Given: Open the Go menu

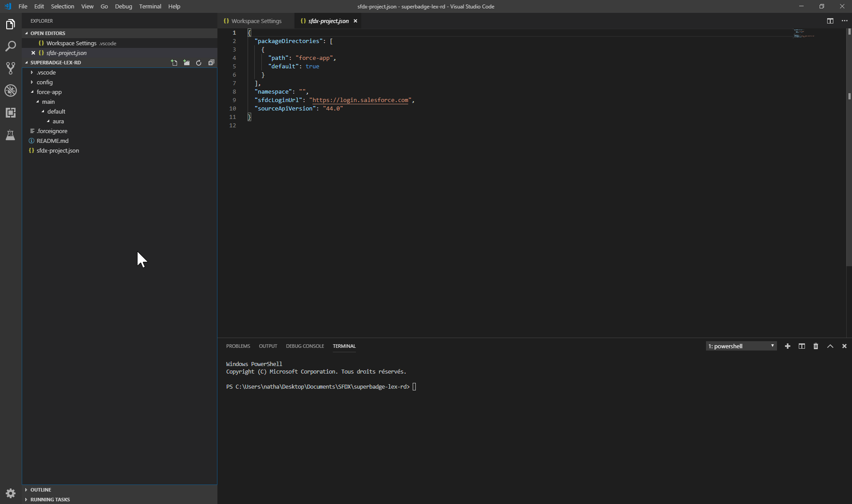Looking at the screenshot, I should pyautogui.click(x=104, y=6).
